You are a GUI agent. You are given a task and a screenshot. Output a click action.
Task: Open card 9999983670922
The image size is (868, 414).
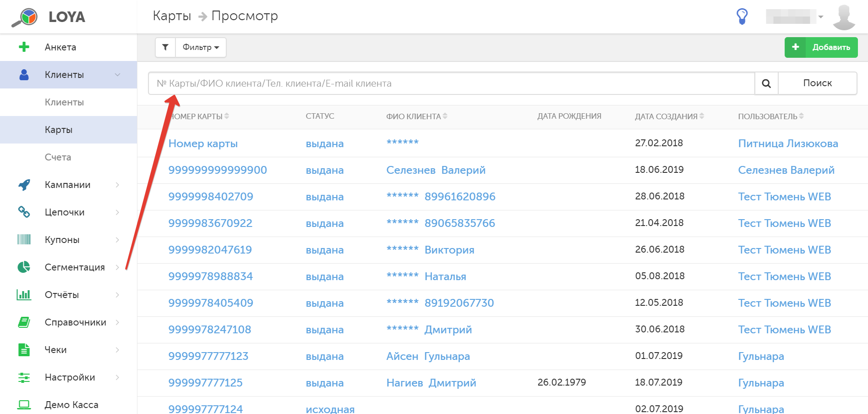tap(210, 223)
